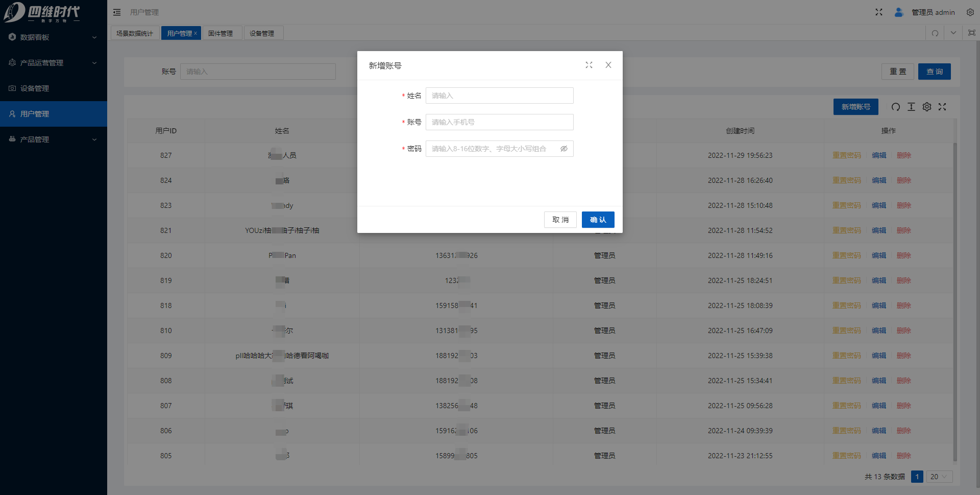Click the 账号 phone number field

pyautogui.click(x=499, y=122)
